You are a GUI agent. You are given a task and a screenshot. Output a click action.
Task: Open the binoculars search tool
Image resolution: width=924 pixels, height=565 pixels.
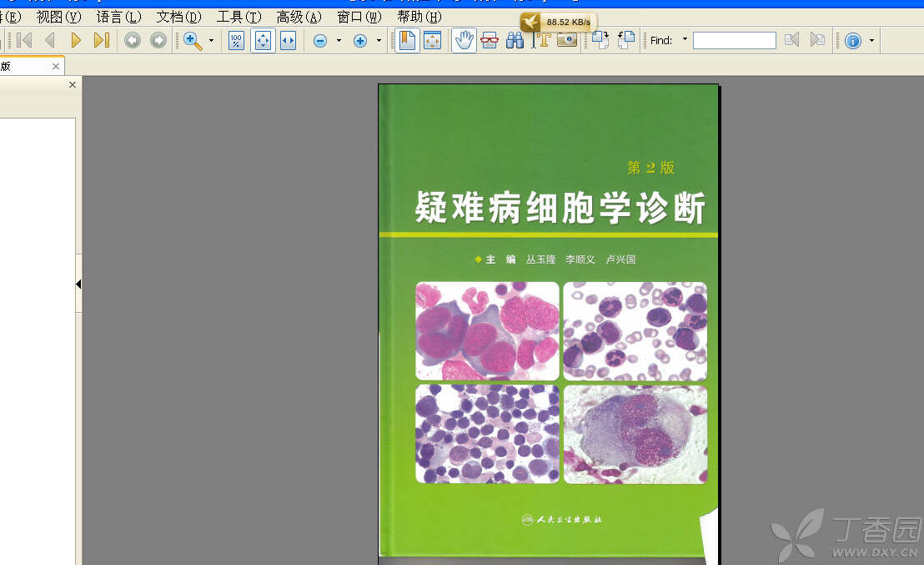[x=515, y=40]
